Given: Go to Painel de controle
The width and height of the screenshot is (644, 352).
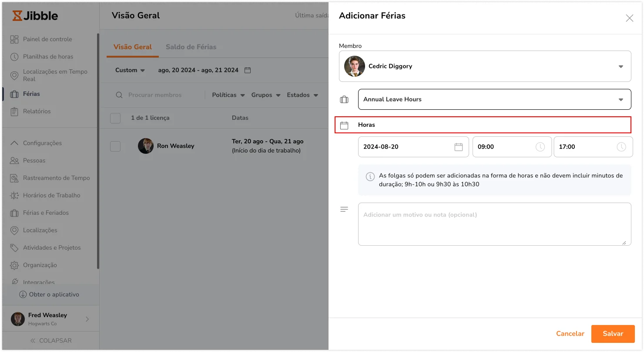Looking at the screenshot, I should click(x=47, y=39).
